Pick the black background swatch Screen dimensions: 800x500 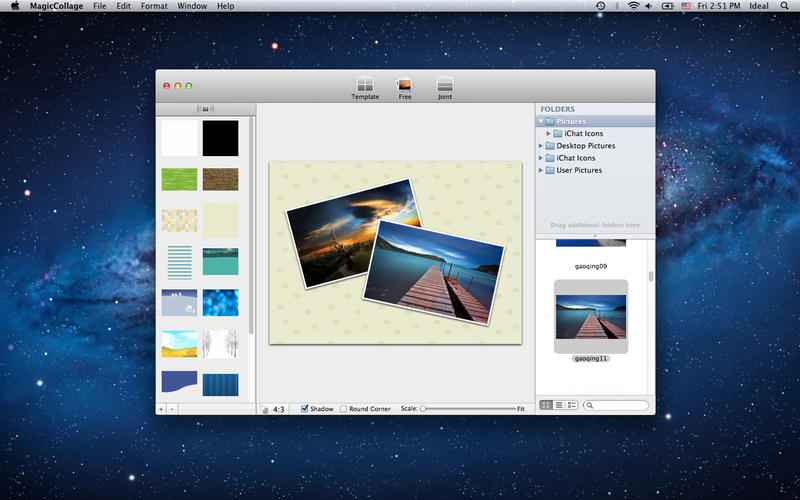[x=220, y=138]
